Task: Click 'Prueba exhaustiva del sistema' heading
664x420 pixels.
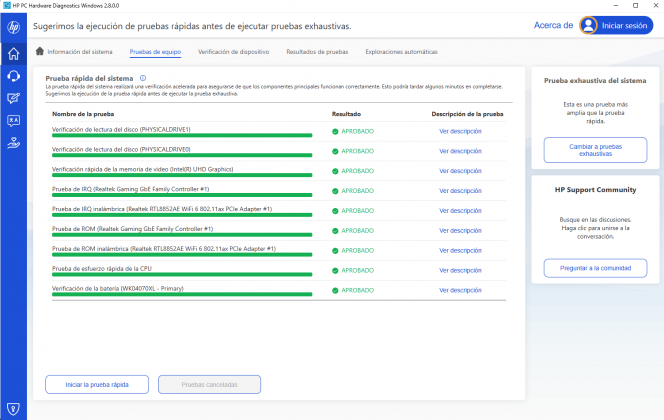Action: 595,80
